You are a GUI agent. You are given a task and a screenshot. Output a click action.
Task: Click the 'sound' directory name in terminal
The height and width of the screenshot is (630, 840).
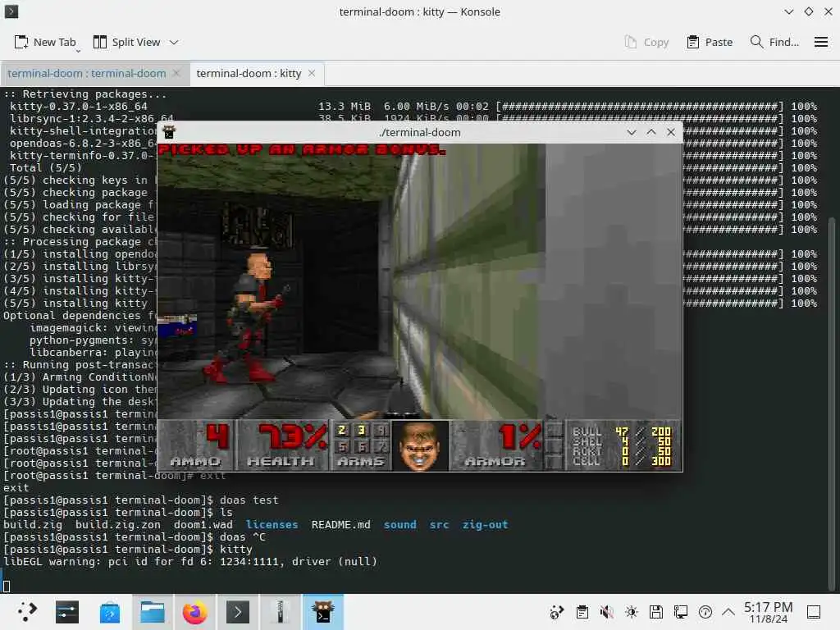tap(399, 524)
